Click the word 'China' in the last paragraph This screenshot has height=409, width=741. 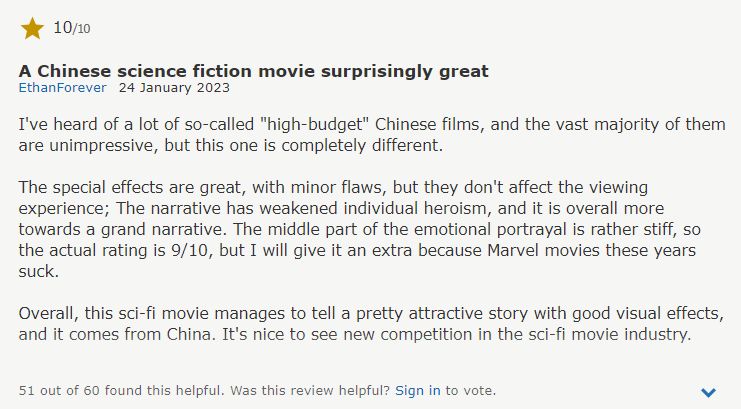(189, 334)
